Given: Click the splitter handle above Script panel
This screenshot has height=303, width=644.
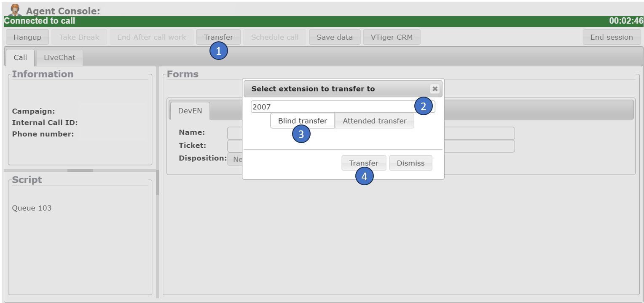Looking at the screenshot, I should (x=80, y=170).
